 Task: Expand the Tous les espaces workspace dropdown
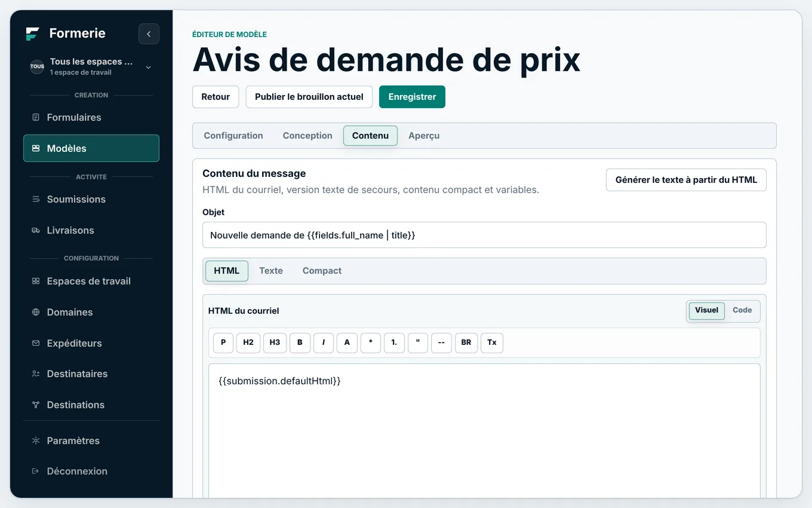149,67
